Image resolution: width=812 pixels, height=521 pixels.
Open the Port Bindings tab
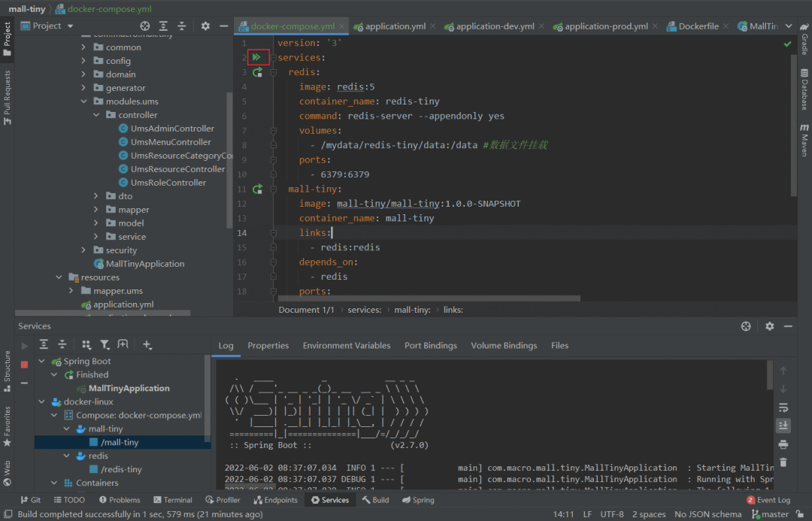click(431, 345)
